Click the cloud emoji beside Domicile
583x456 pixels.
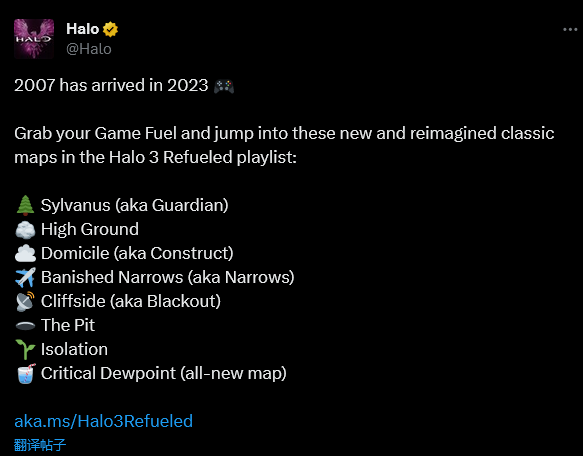click(x=25, y=254)
